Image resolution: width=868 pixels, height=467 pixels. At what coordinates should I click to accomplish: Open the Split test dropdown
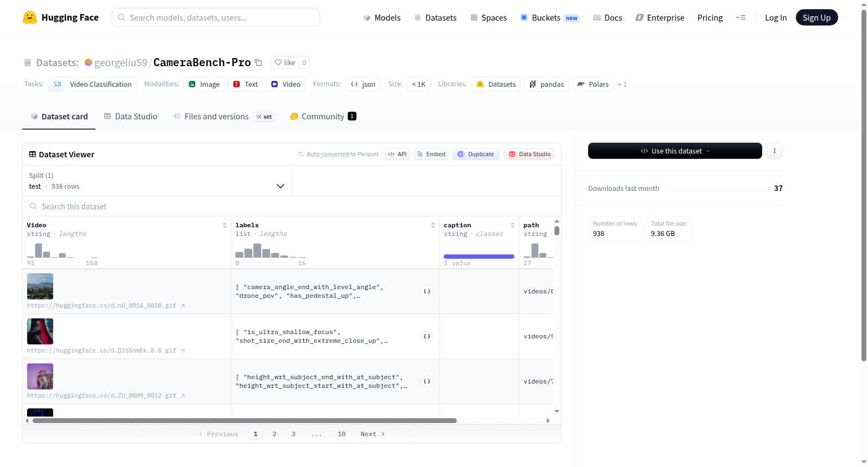coord(157,181)
